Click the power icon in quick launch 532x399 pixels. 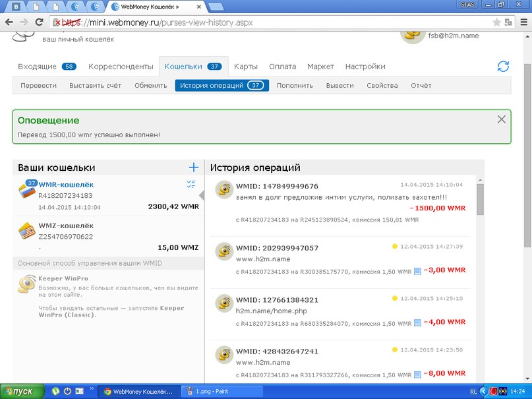(67, 391)
